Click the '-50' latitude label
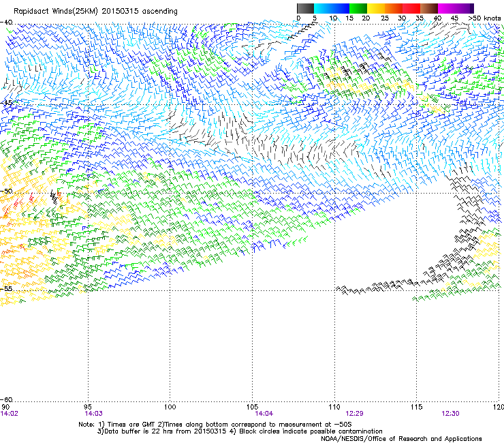The height and width of the screenshot is (443, 504). (x=6, y=191)
